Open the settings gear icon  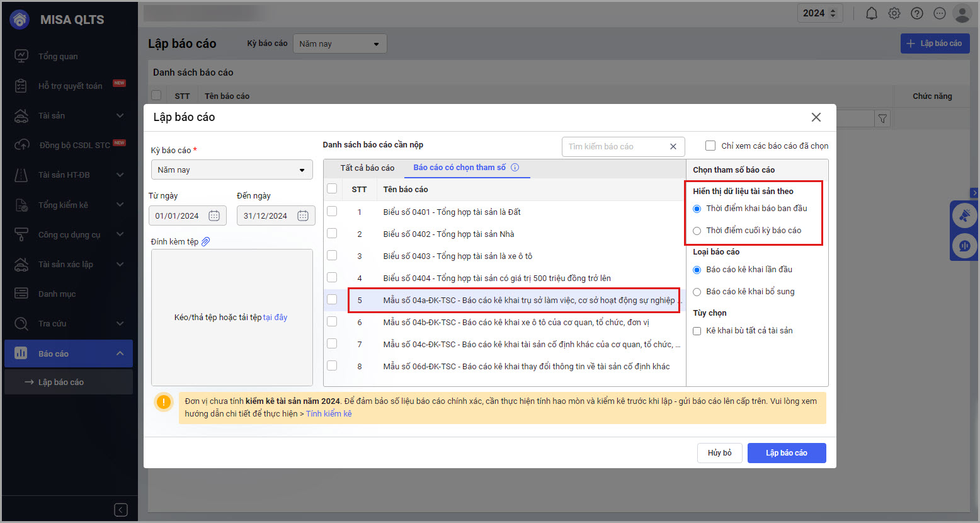894,13
